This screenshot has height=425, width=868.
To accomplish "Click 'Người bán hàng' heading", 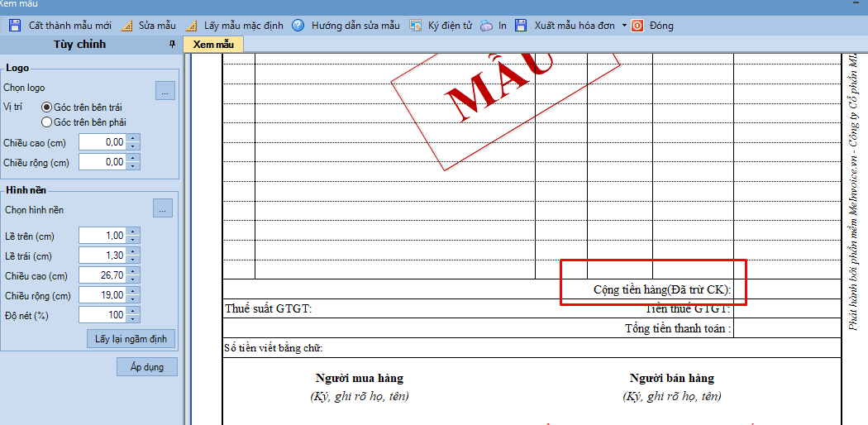I will coord(672,379).
